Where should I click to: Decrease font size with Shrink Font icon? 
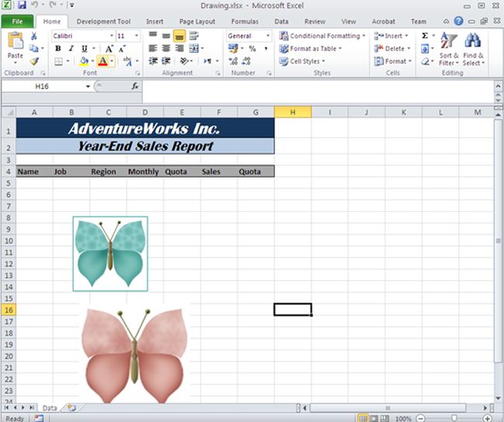(123, 49)
